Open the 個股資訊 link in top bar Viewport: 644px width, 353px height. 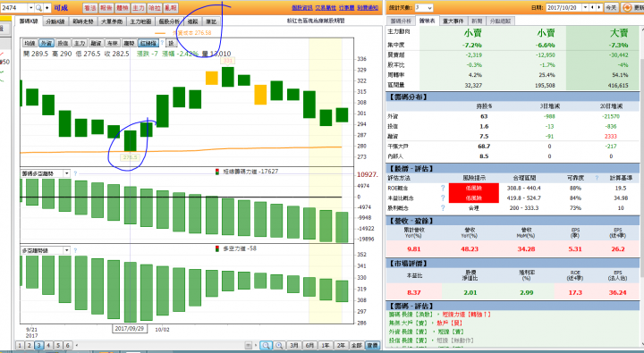pyautogui.click(x=302, y=8)
